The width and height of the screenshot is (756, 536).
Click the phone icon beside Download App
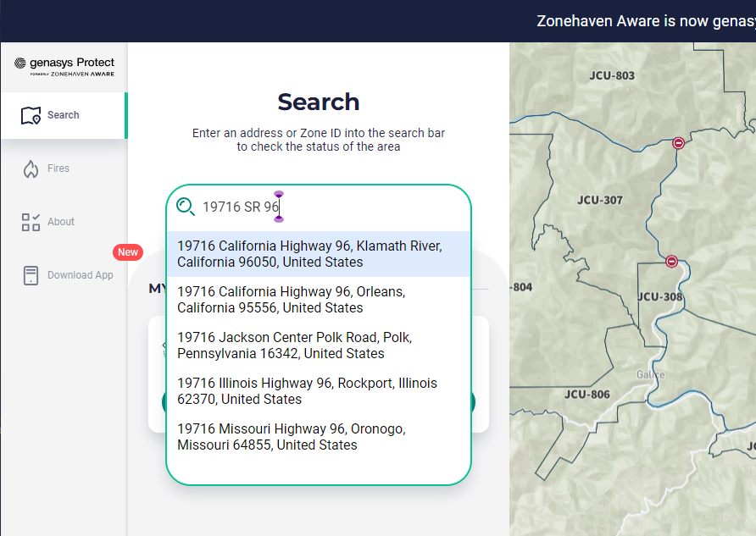pos(31,275)
